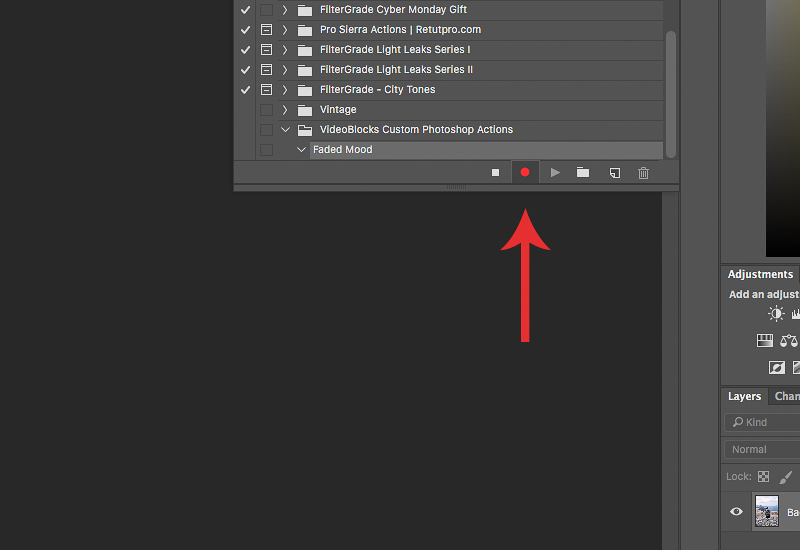
Task: Switch to the Adjustments tab
Action: [x=760, y=274]
